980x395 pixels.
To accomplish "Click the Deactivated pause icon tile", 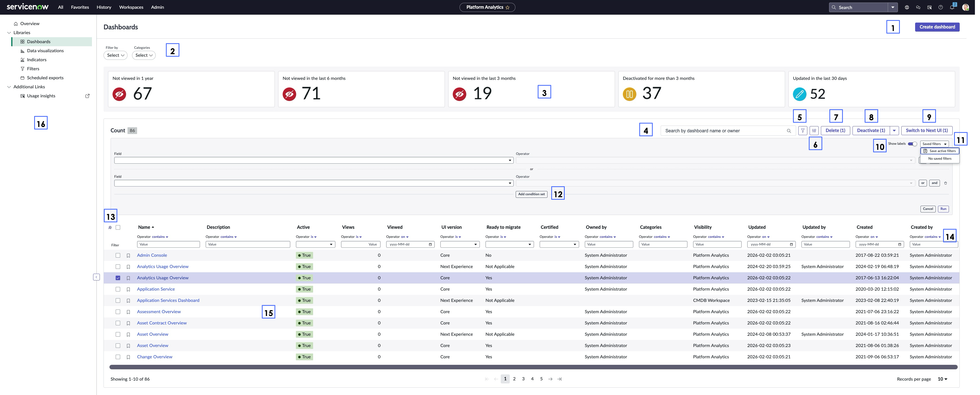I will [630, 94].
